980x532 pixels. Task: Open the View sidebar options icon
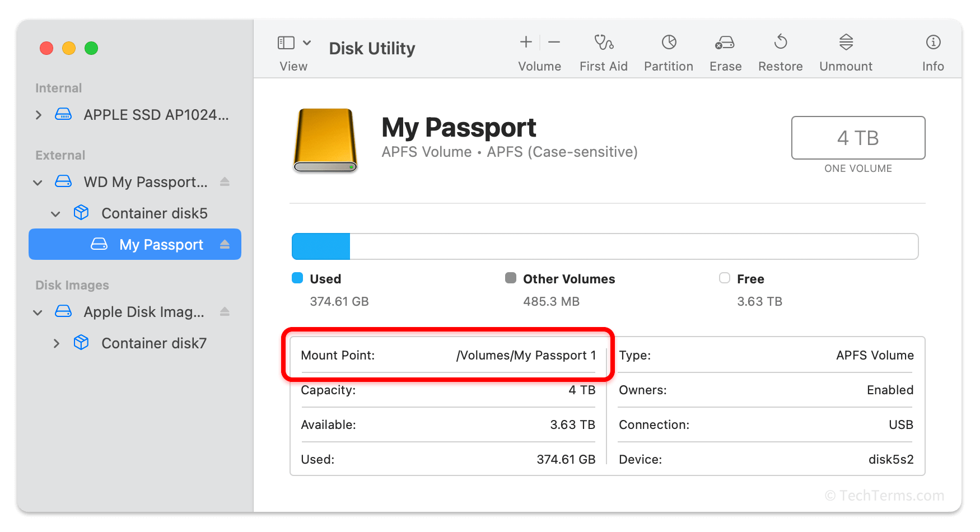[286, 43]
